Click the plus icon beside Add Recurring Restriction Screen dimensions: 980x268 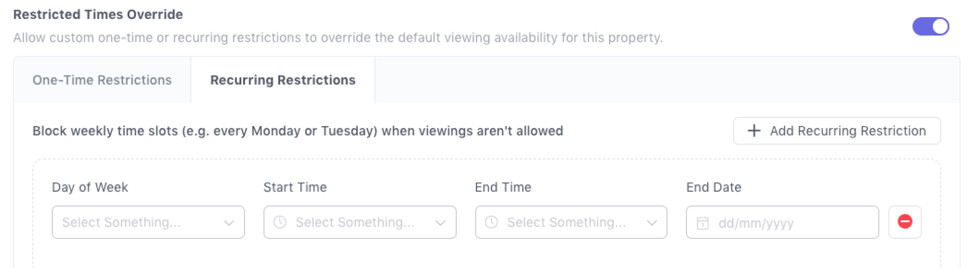754,131
